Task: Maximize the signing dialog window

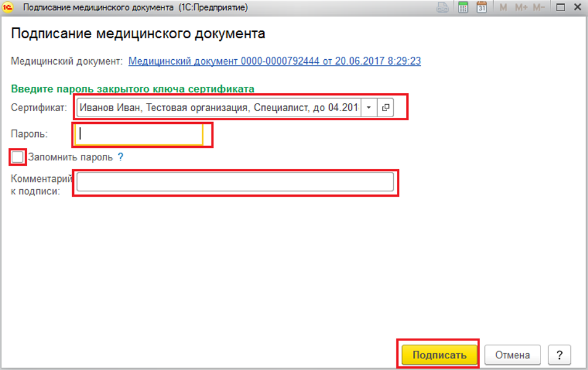Action: pyautogui.click(x=560, y=7)
